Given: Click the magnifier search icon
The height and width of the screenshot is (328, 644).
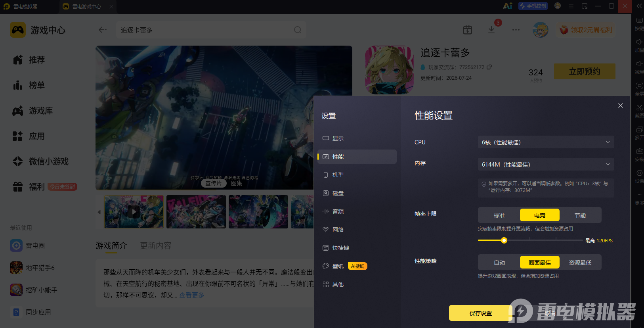Looking at the screenshot, I should [x=298, y=30].
